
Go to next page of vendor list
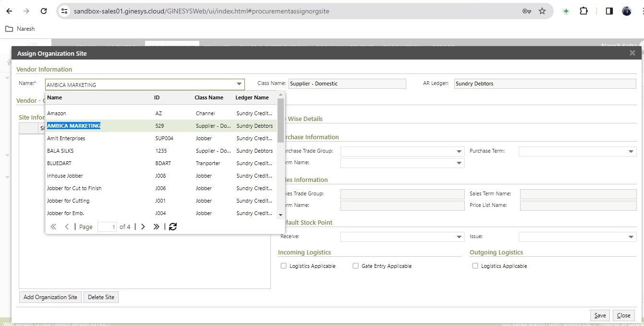143,227
